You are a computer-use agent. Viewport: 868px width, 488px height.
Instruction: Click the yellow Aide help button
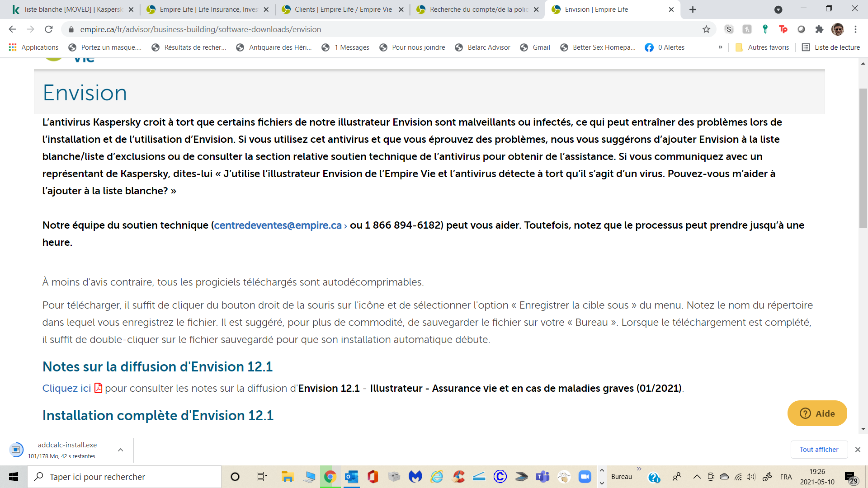tap(817, 413)
